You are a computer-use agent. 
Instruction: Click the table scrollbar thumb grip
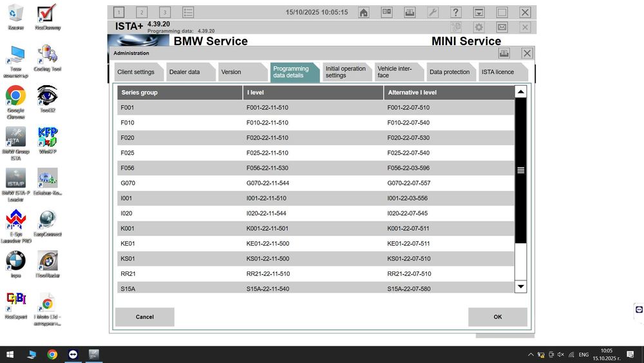(521, 170)
